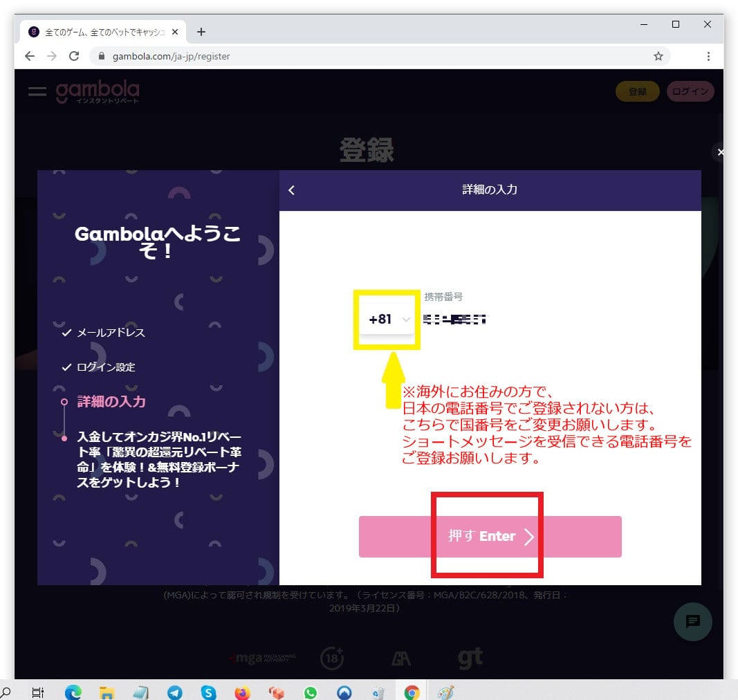Select the 詳細の入力 step
The height and width of the screenshot is (700, 738).
pyautogui.click(x=104, y=402)
